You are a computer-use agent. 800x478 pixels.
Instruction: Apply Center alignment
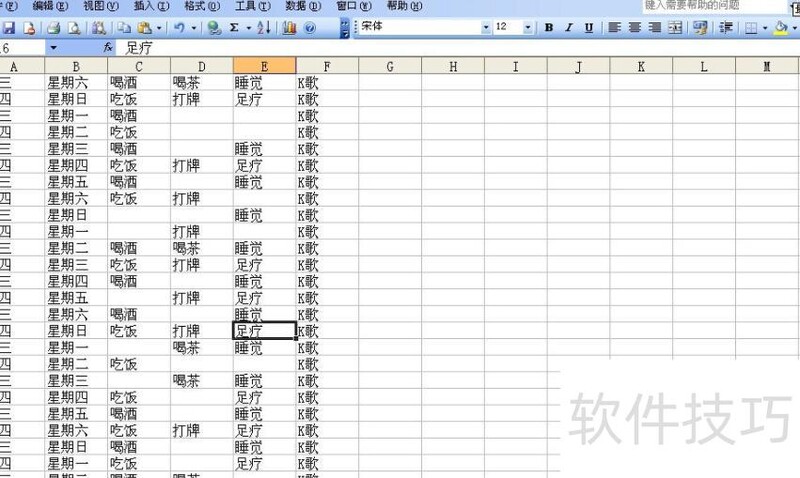(635, 28)
